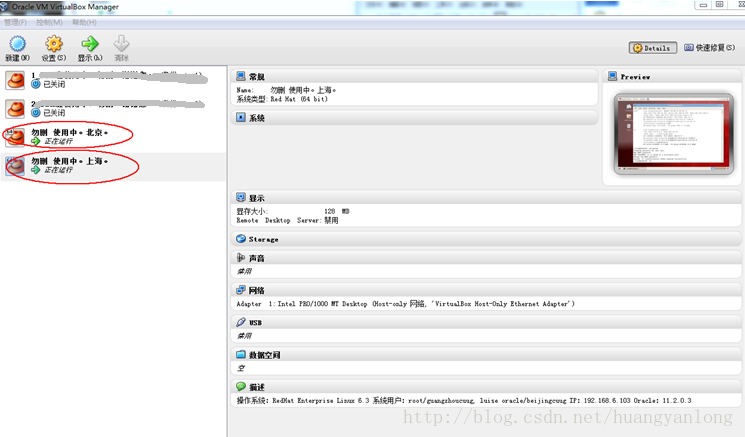745x437 pixels.
Task: Click power-off status icon of first VM
Action: coord(36,84)
